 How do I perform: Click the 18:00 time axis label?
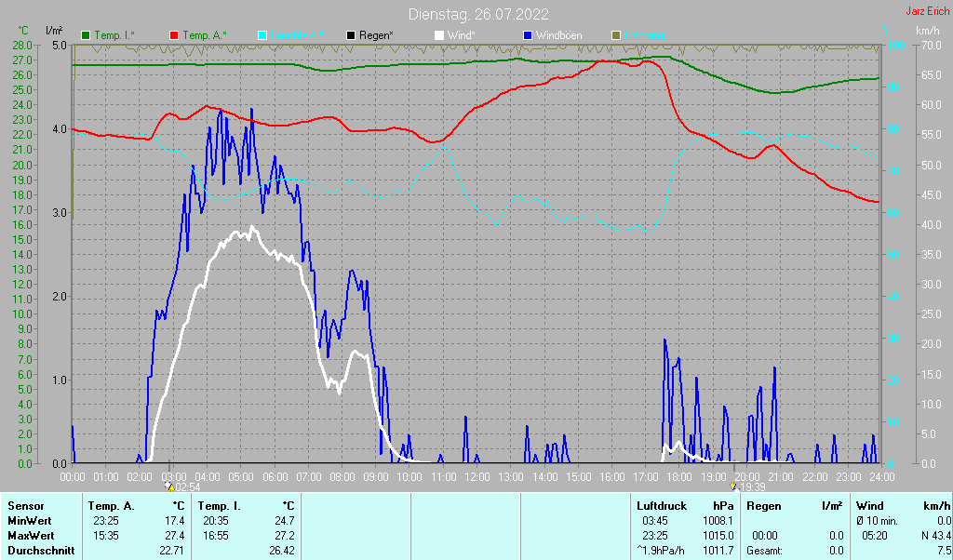click(x=679, y=477)
